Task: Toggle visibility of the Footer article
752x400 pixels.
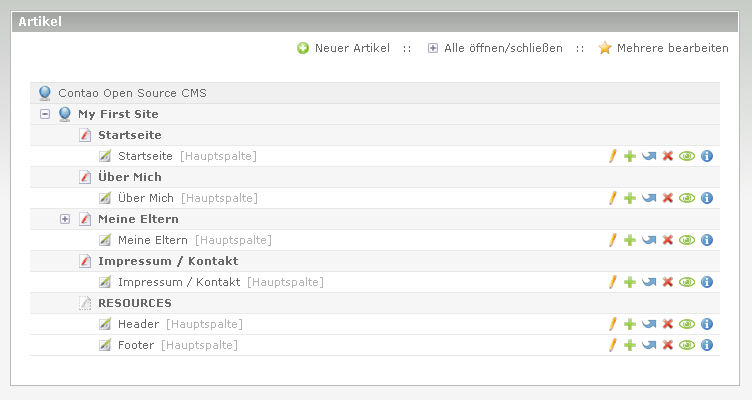Action: (686, 345)
